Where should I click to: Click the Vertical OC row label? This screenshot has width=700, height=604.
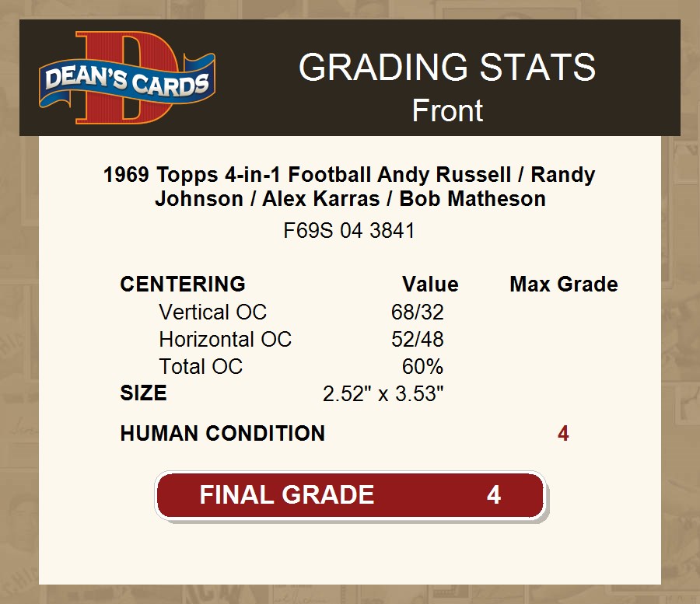pyautogui.click(x=212, y=312)
